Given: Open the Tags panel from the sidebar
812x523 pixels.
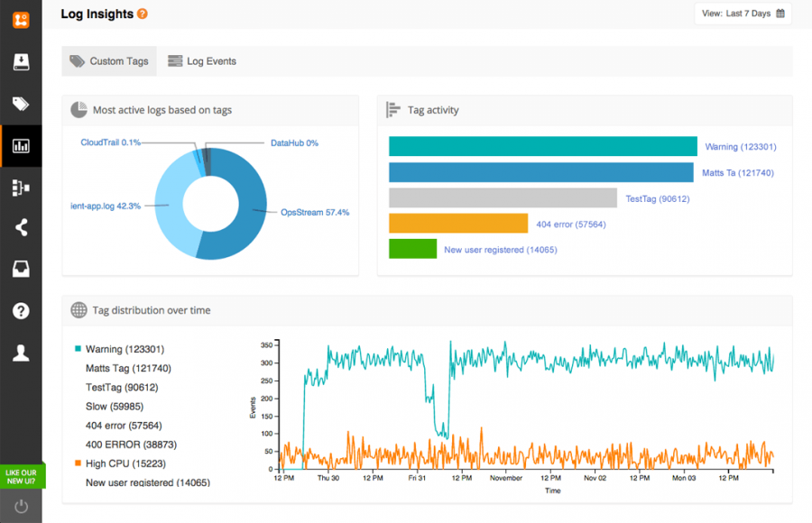Looking at the screenshot, I should [x=20, y=104].
